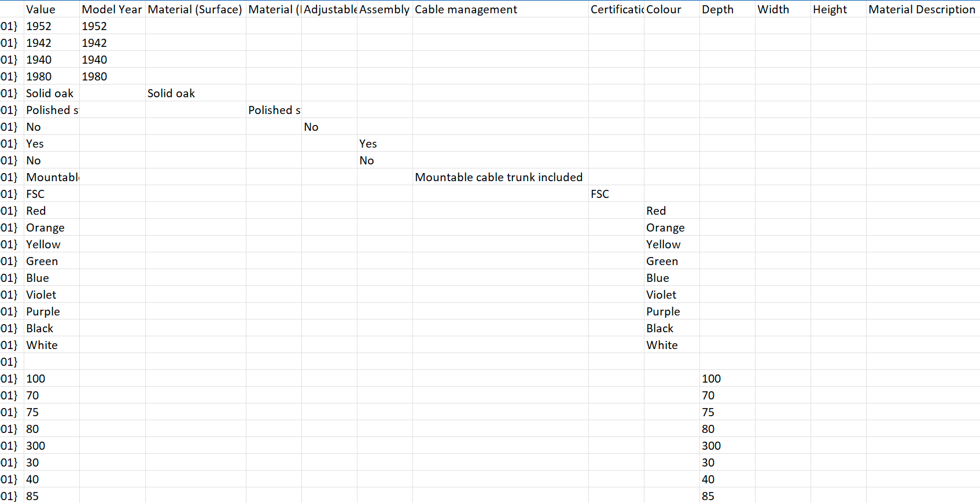Select the 1942 cell in Model Year column

tap(112, 43)
